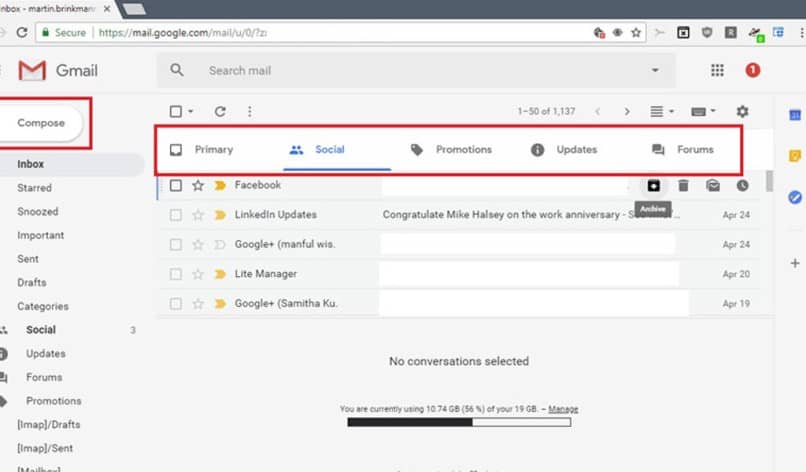Mark the Facebook email as read
Viewport: 806px width, 472px height.
pyautogui.click(x=713, y=186)
